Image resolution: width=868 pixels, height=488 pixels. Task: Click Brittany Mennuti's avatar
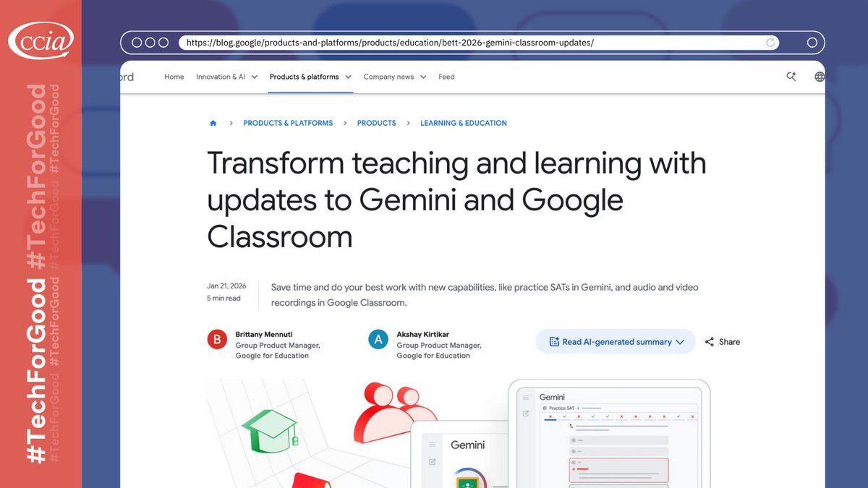[217, 339]
